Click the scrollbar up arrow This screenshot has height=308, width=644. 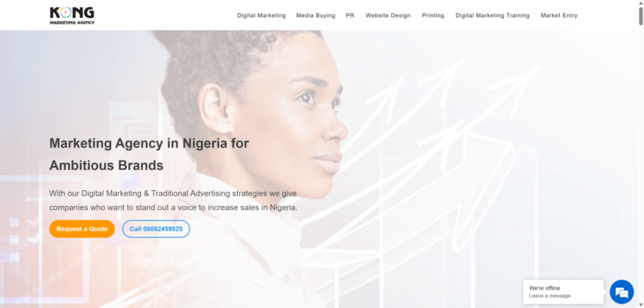coord(641,2)
